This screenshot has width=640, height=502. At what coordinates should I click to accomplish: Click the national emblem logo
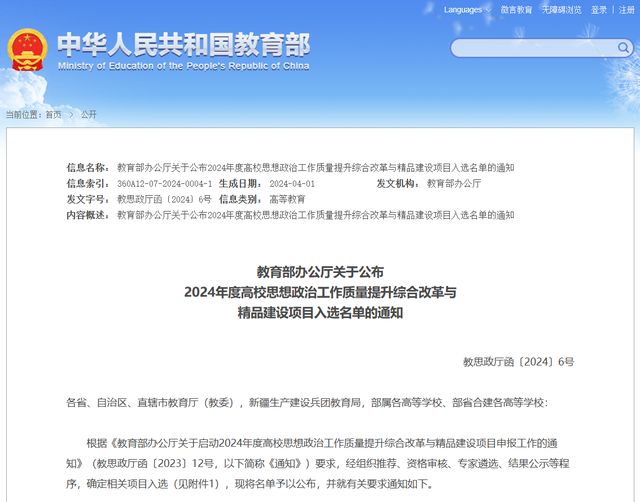[27, 49]
